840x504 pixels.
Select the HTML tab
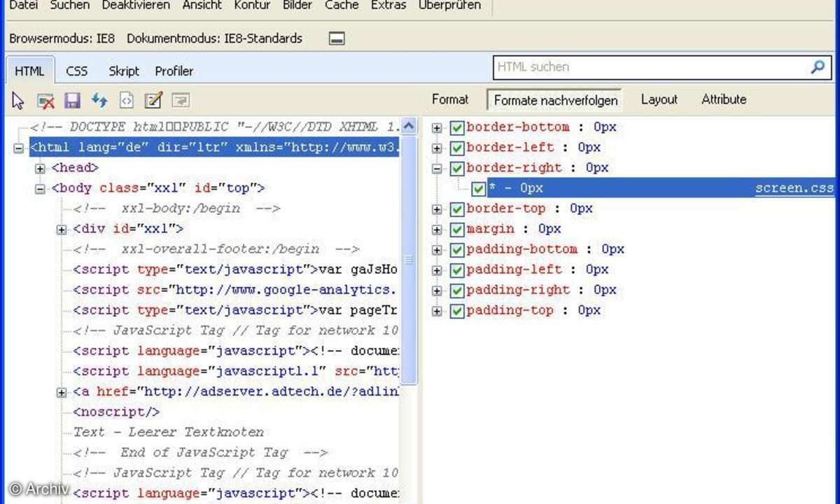pos(29,71)
